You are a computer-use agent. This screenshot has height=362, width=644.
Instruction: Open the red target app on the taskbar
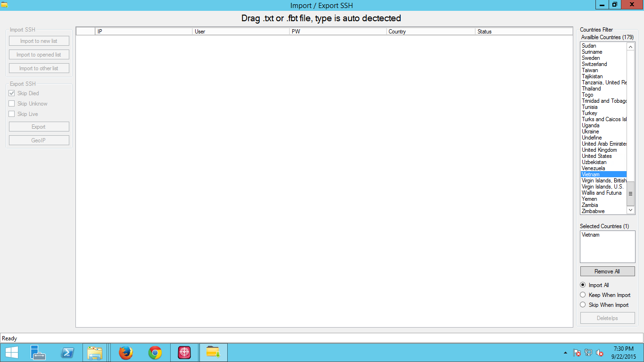pos(184,353)
